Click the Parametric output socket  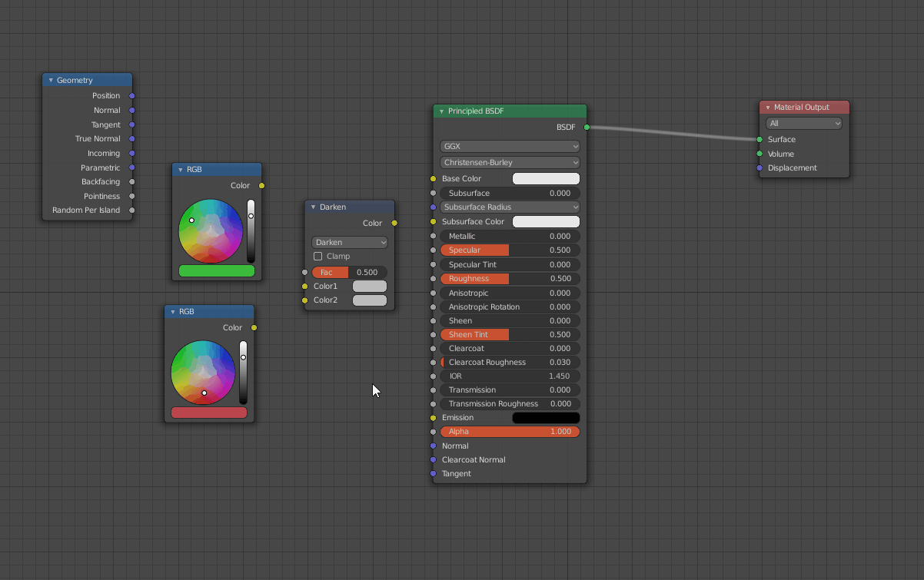click(131, 167)
